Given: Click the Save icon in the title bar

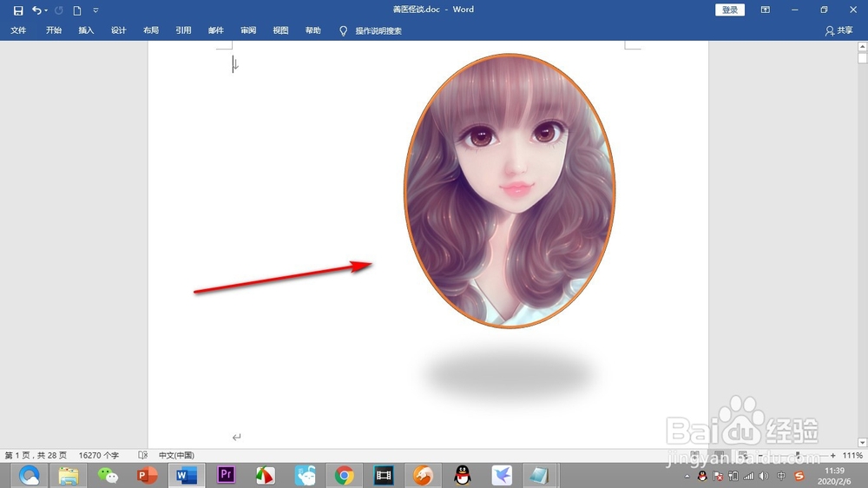Looking at the screenshot, I should click(18, 10).
